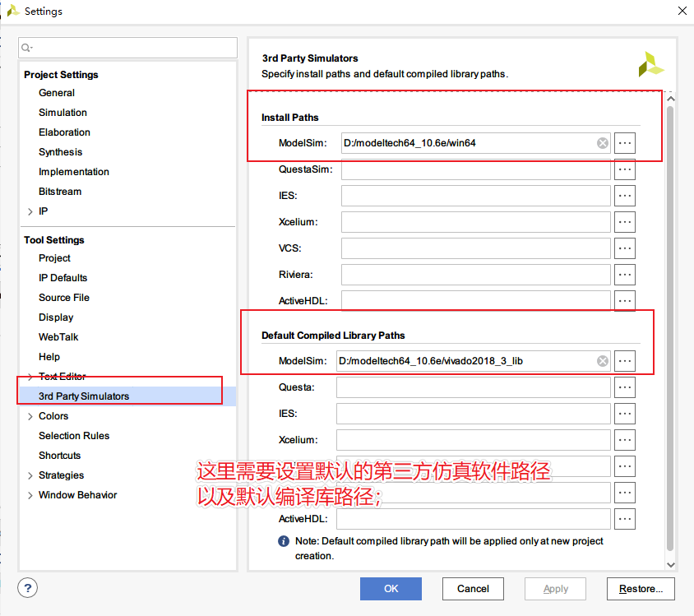
Task: Open Shortcuts settings
Action: click(60, 456)
